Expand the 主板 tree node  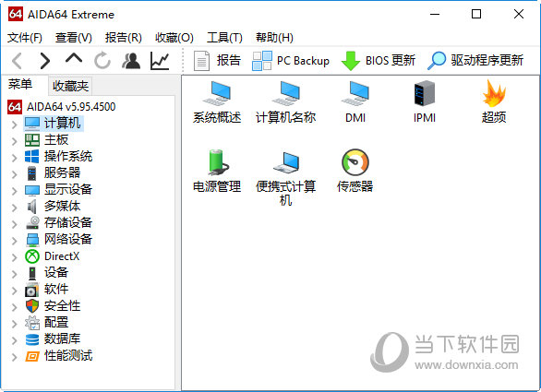click(14, 141)
